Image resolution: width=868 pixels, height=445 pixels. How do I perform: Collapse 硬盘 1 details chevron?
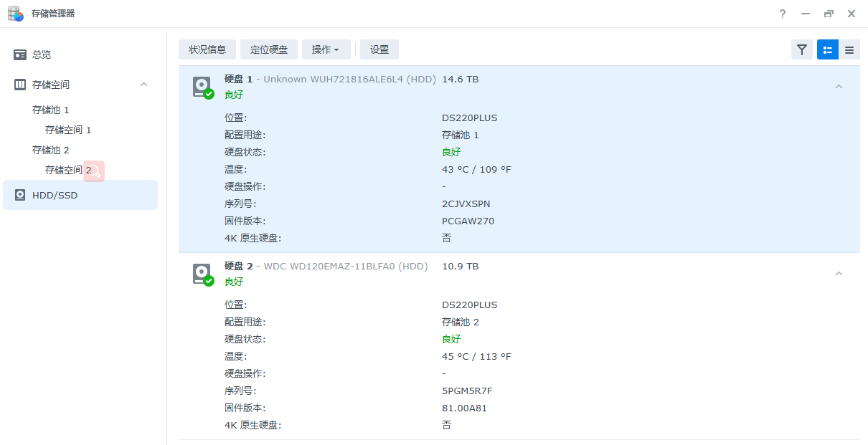tap(839, 87)
